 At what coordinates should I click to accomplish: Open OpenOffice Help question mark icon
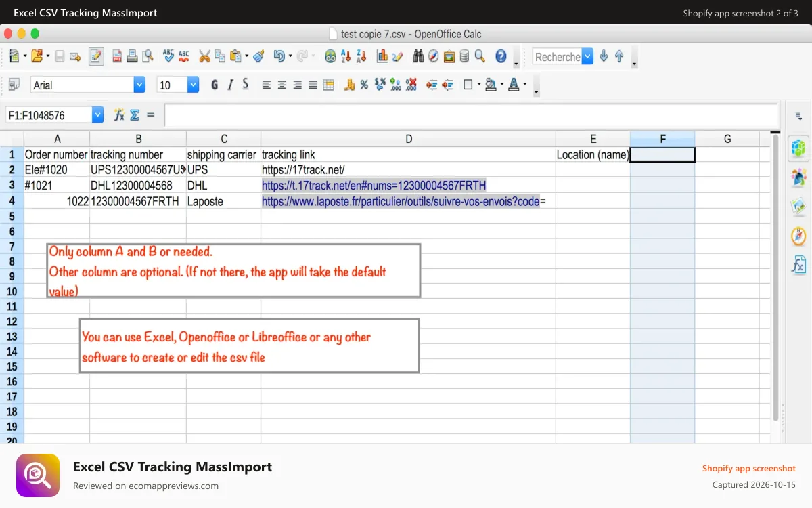point(501,56)
